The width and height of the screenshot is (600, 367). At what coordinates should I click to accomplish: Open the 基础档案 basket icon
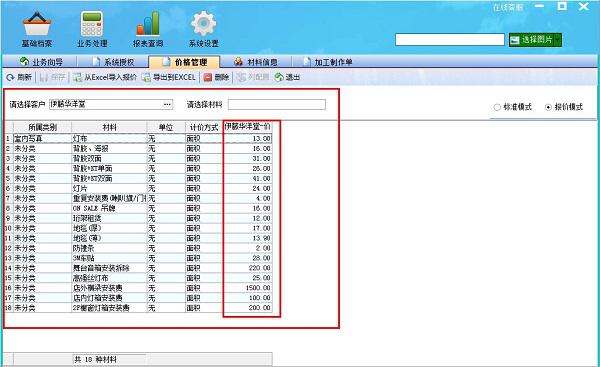[x=37, y=24]
